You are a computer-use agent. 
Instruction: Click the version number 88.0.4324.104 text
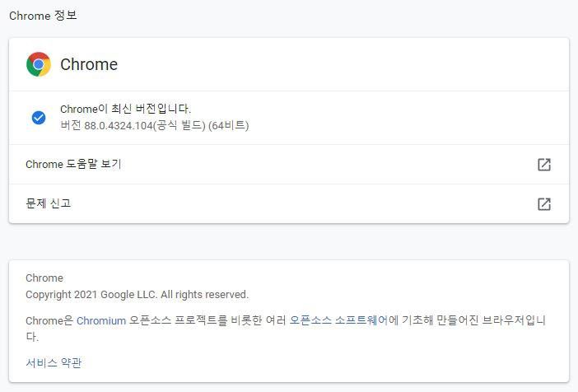click(x=119, y=126)
